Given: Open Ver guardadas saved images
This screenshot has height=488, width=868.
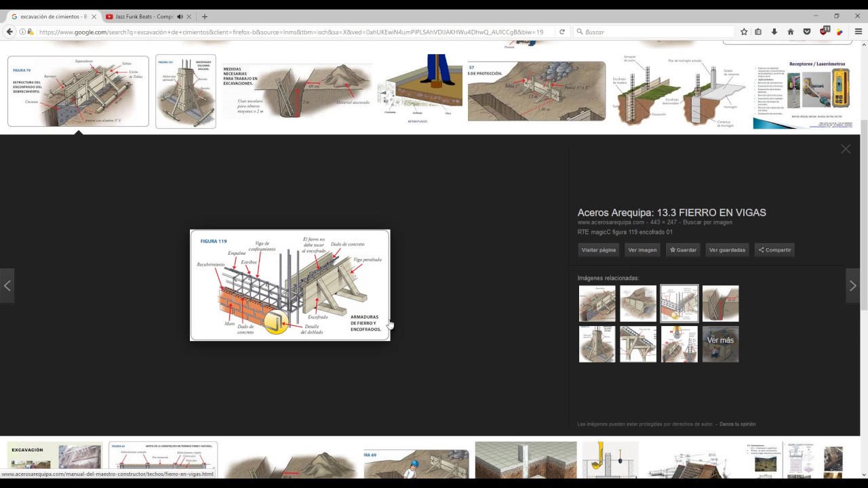Looking at the screenshot, I should tap(727, 250).
